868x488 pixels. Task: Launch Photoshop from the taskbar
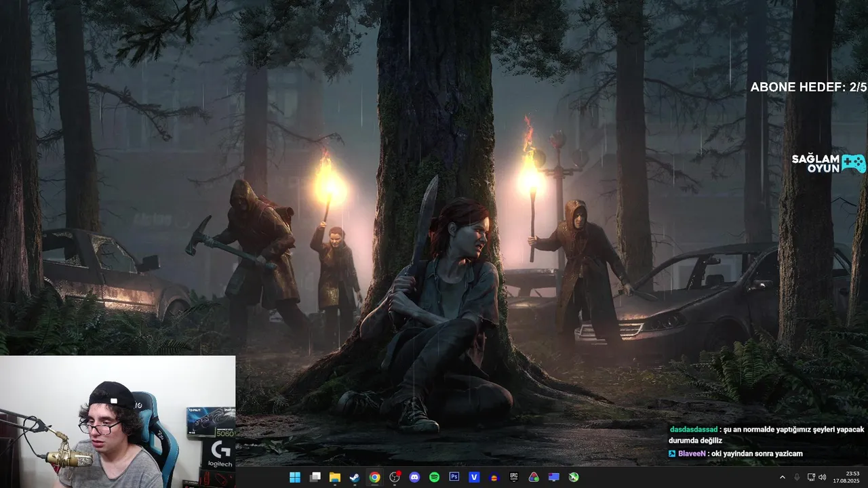click(x=454, y=477)
